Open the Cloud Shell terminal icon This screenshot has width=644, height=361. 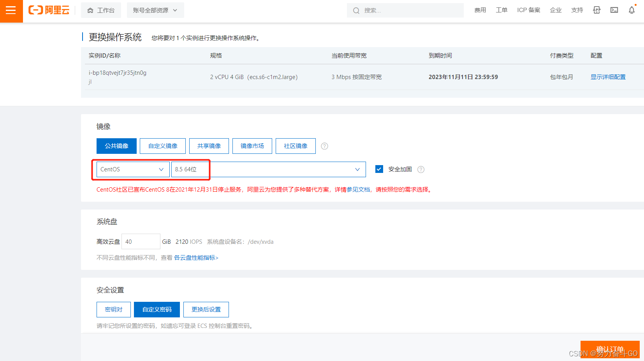pyautogui.click(x=614, y=10)
